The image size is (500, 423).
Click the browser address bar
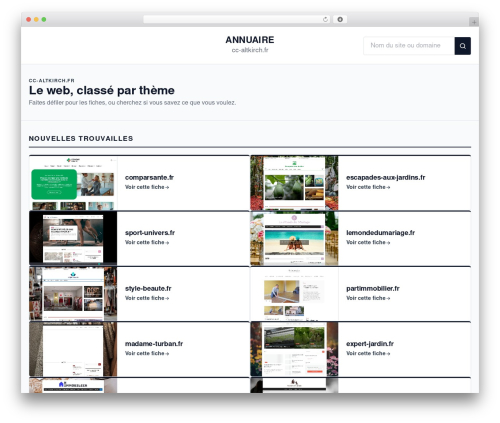coord(236,20)
